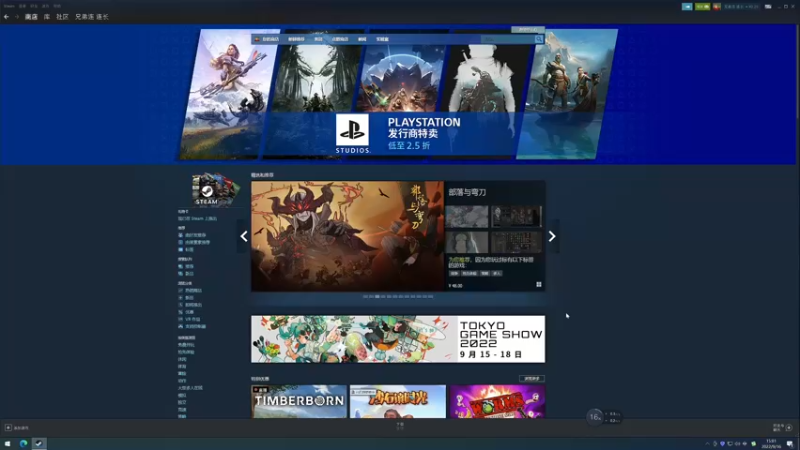Click the taskbar clock

tap(771, 444)
